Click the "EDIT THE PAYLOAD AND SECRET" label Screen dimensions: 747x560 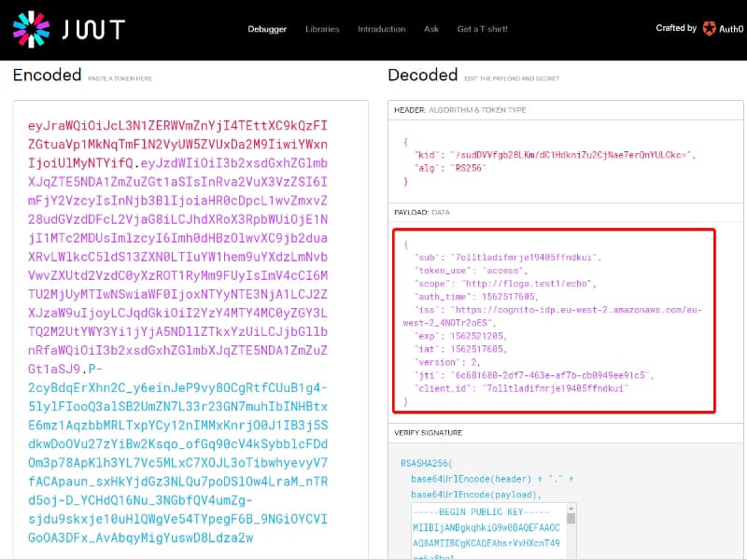511,77
